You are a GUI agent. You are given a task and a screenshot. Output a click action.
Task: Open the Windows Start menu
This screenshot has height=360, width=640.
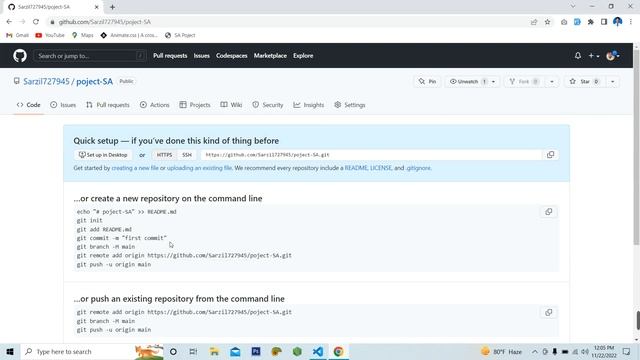tap(10, 351)
